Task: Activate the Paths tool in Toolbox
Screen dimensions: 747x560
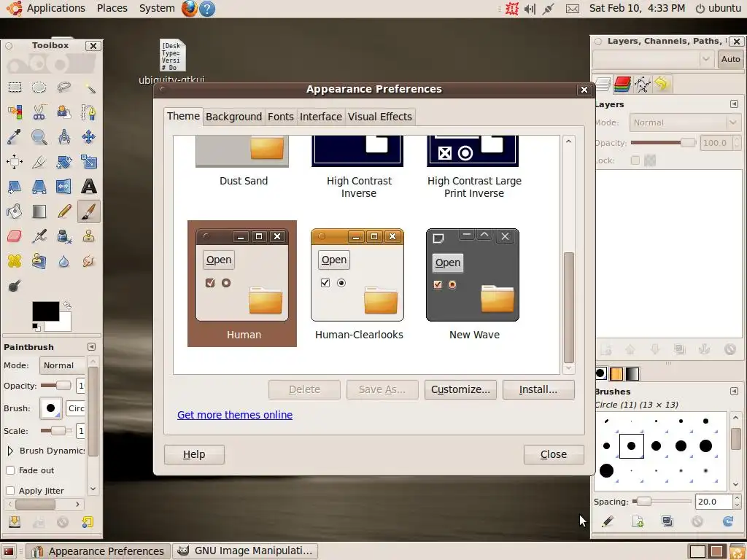Action: (88, 112)
